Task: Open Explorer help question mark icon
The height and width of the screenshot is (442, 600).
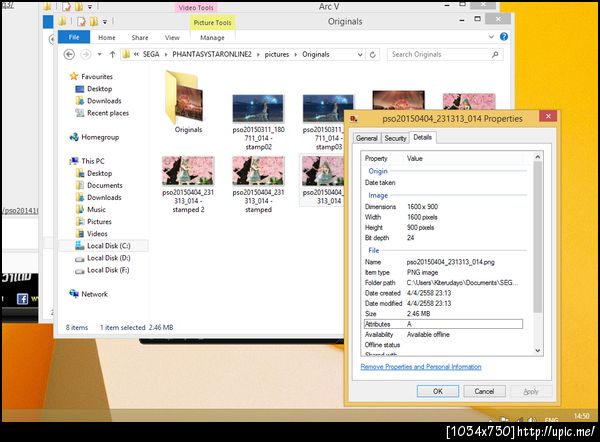Action: pos(504,37)
